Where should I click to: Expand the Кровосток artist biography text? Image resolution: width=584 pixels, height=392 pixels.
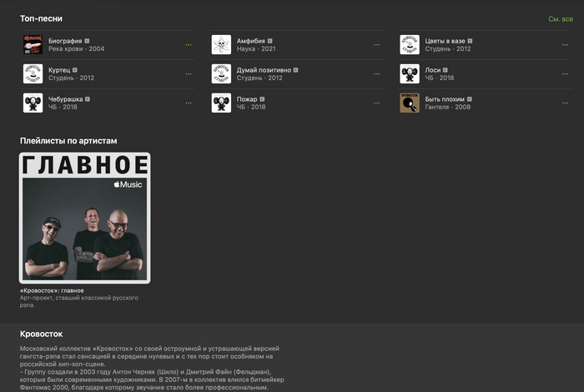coord(152,368)
